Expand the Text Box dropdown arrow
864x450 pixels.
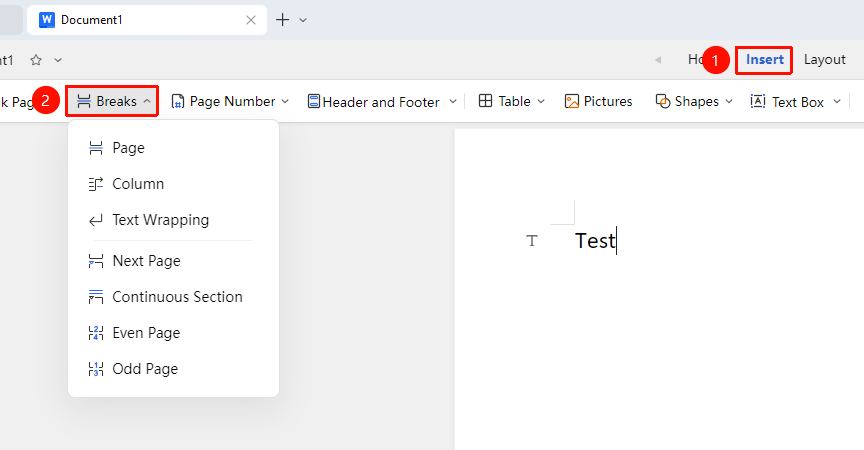click(836, 101)
